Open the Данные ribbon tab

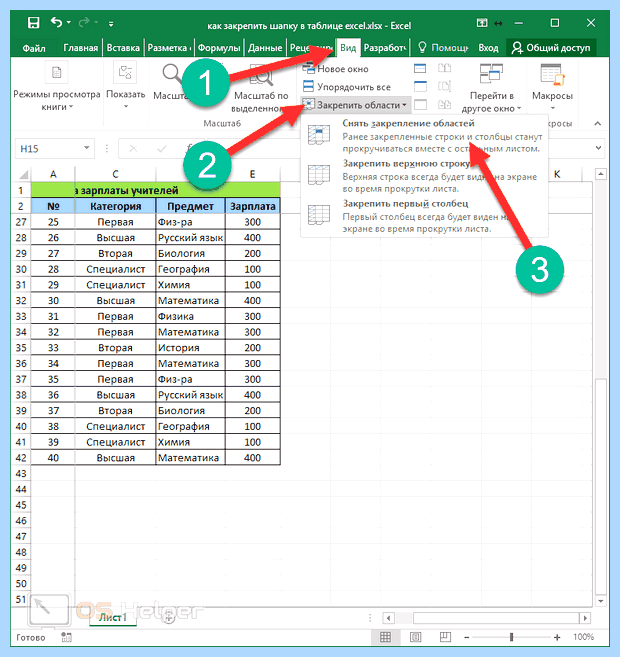[x=265, y=48]
